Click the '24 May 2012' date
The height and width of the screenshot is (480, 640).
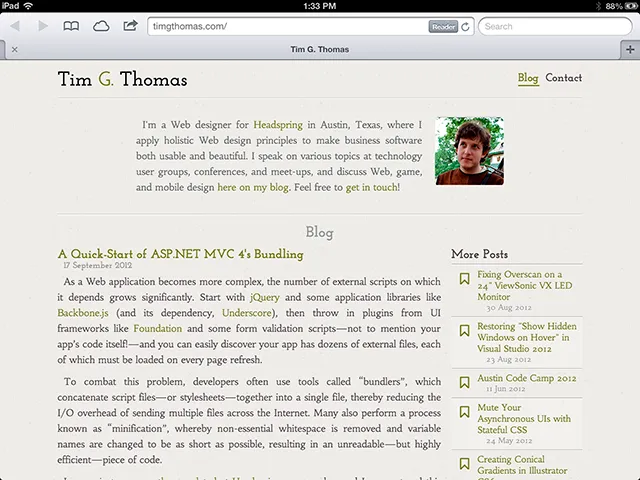(509, 440)
